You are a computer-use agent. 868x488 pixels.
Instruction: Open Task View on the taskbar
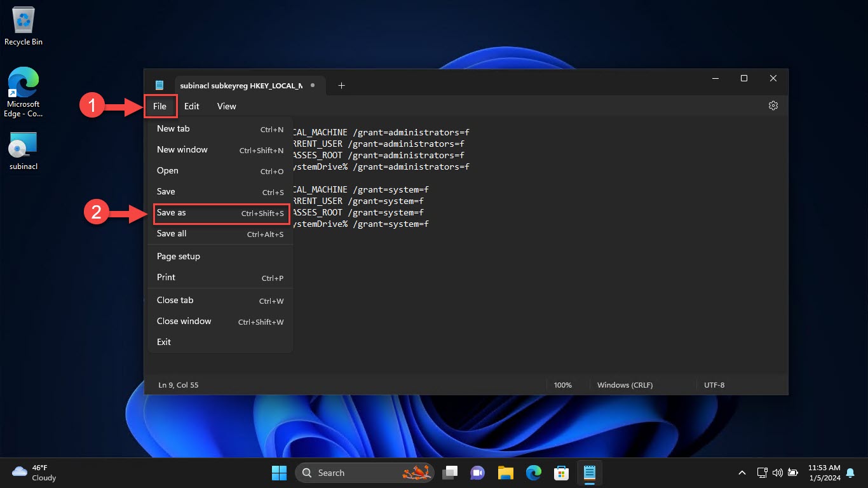[450, 473]
